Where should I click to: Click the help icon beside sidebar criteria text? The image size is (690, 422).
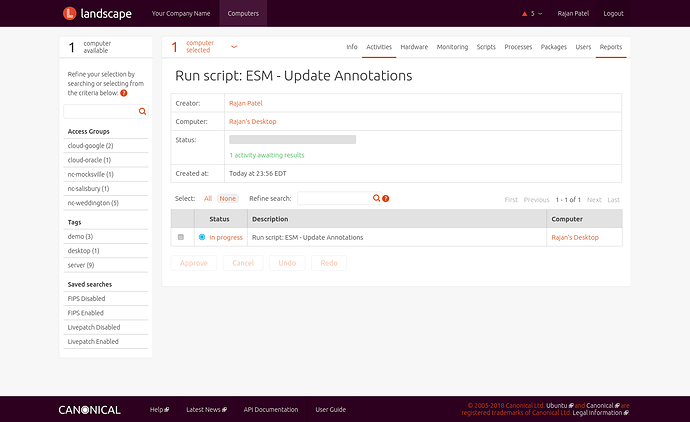(124, 93)
